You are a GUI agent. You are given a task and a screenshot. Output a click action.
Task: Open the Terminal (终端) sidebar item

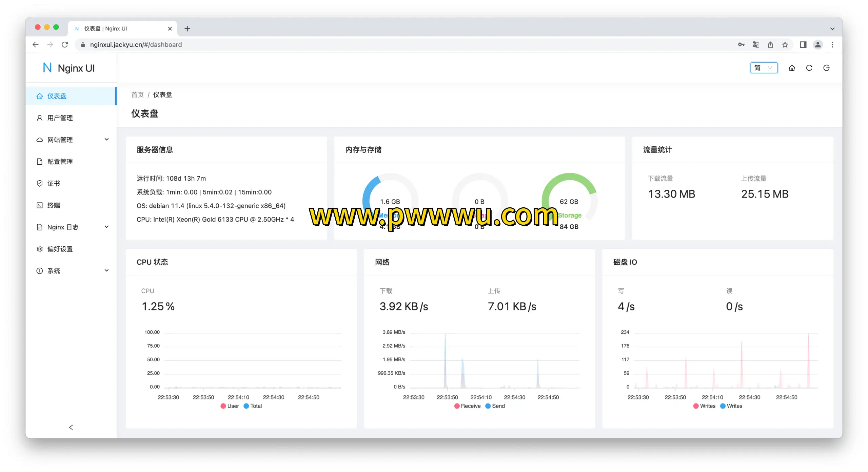(x=54, y=205)
